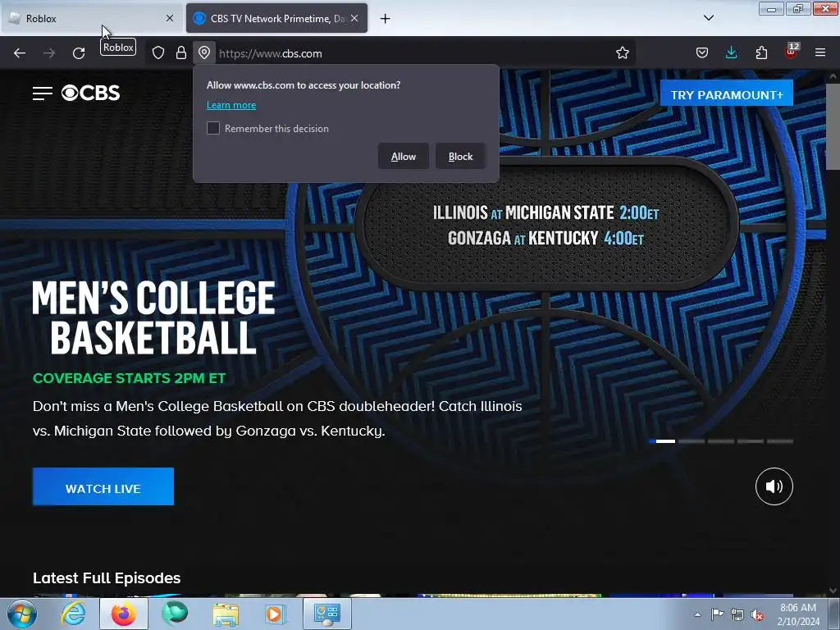840x630 pixels.
Task: Open the Pocket save icon
Action: point(702,53)
